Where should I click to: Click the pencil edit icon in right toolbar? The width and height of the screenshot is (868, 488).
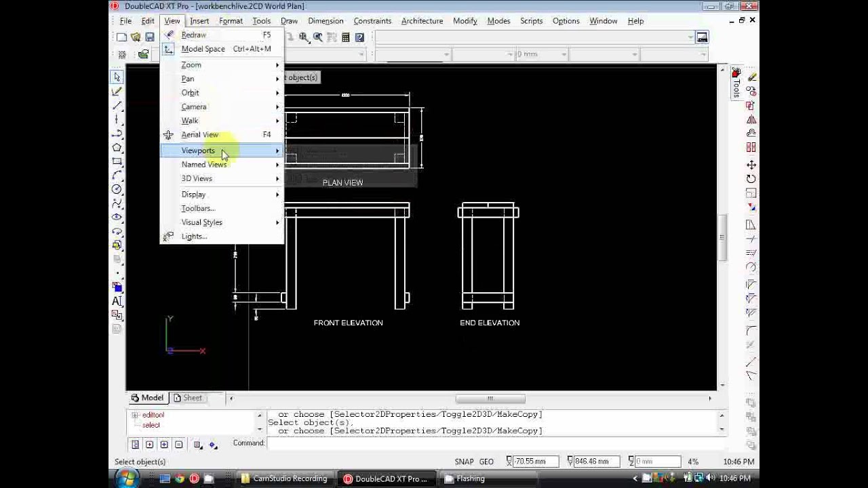(x=752, y=77)
